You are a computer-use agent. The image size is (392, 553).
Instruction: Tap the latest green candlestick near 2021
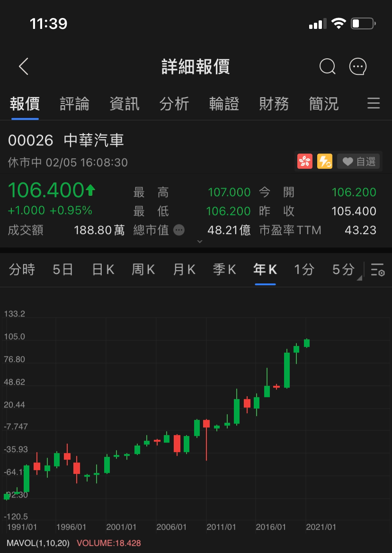307,343
